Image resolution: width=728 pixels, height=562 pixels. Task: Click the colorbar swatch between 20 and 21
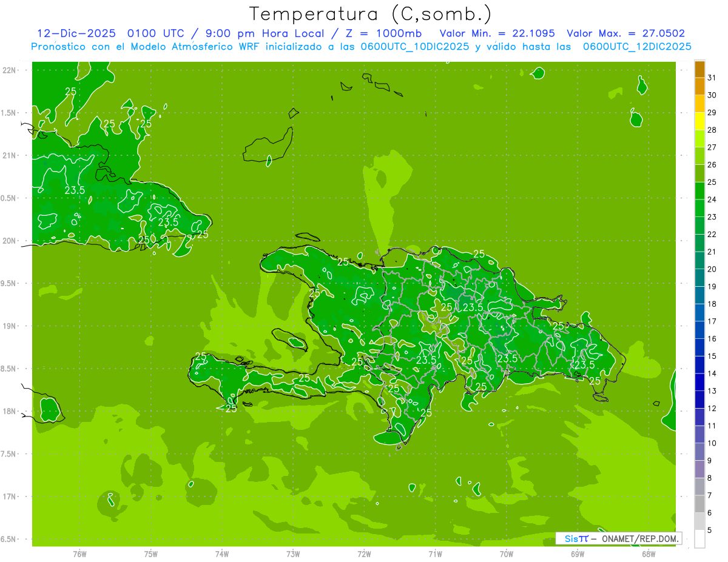click(699, 261)
